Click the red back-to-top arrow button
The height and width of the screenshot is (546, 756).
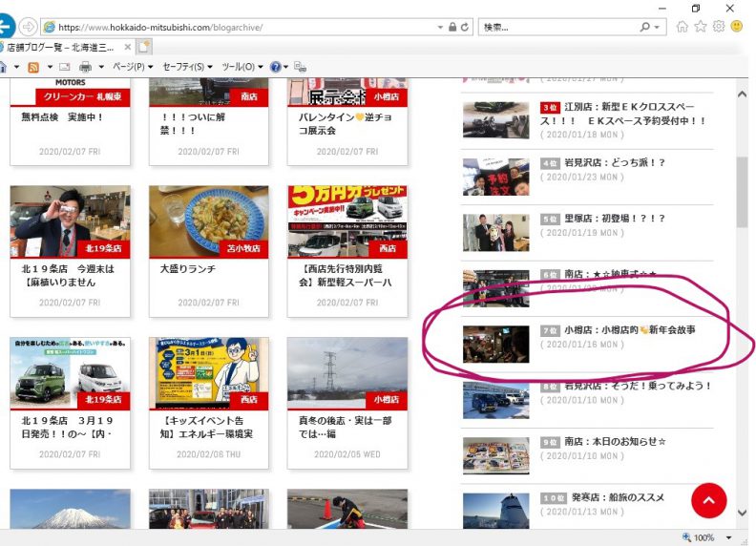(708, 501)
